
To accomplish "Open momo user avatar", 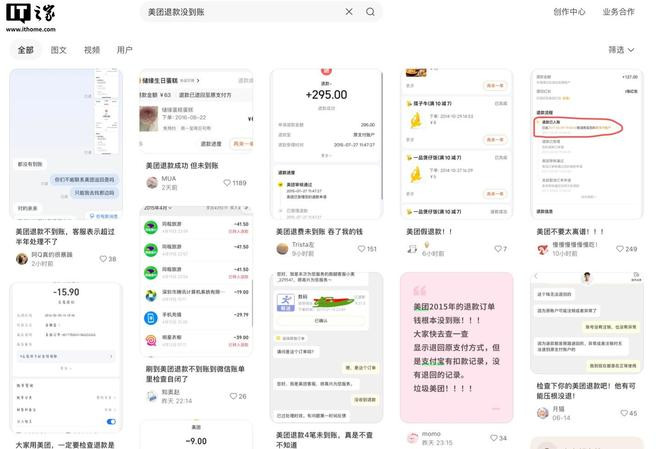I will point(412,438).
